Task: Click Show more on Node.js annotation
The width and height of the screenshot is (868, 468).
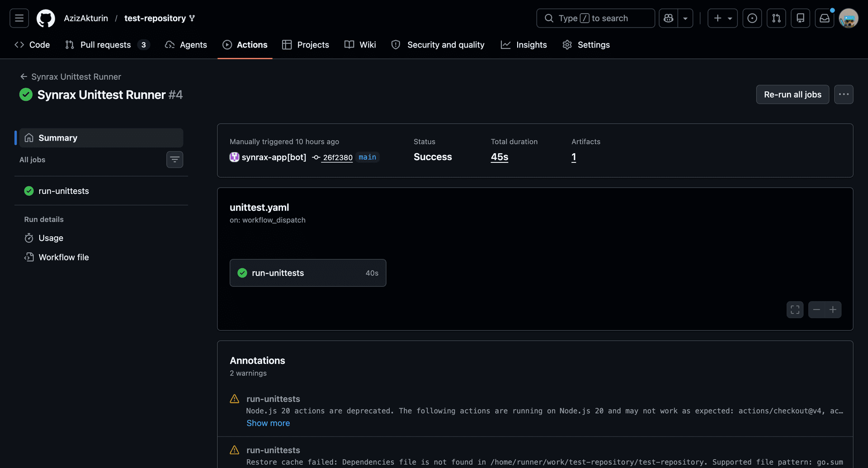Action: [268, 423]
